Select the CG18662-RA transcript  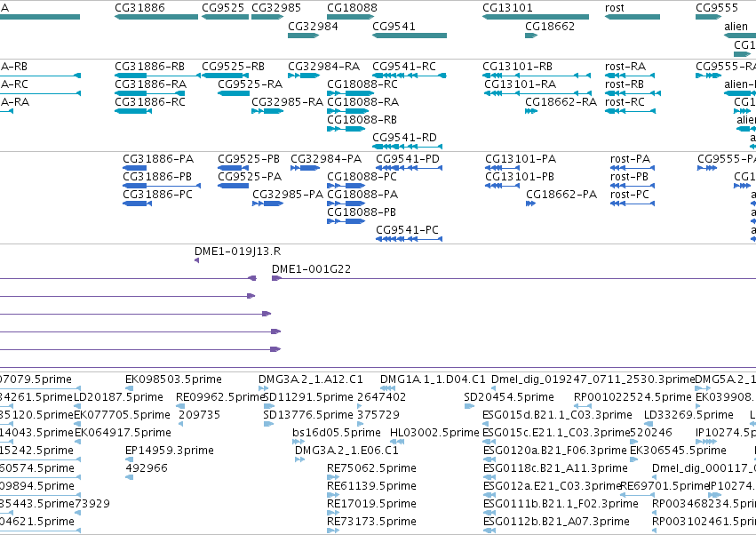tap(561, 102)
